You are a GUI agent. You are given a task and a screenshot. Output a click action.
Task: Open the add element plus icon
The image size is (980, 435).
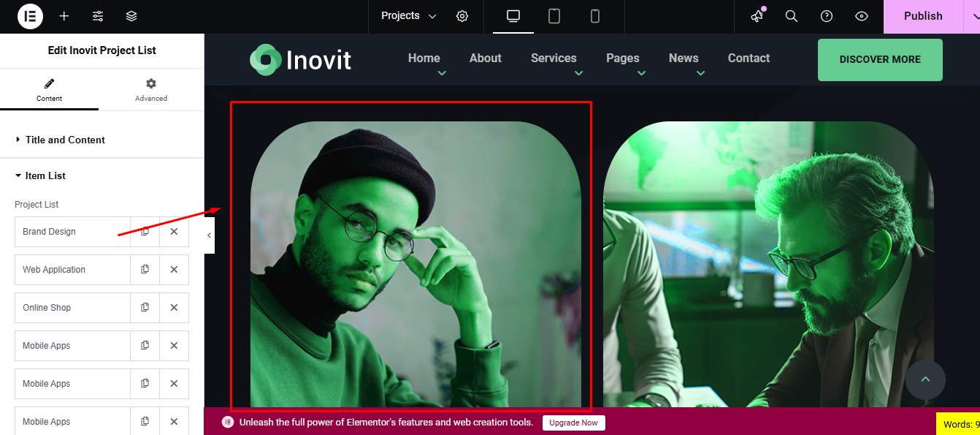64,16
